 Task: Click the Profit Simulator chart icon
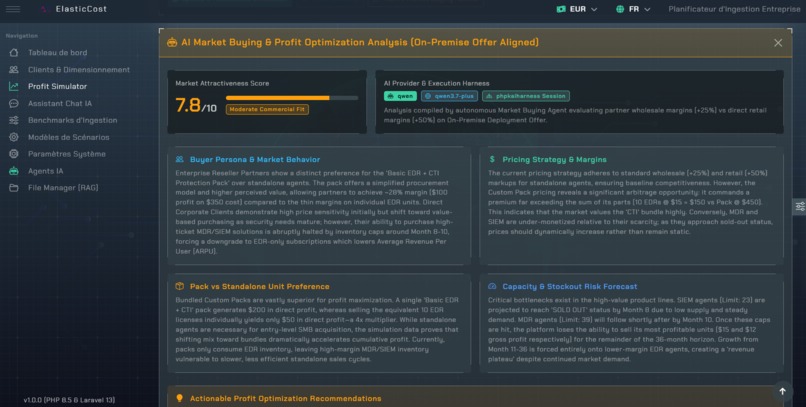(x=14, y=86)
